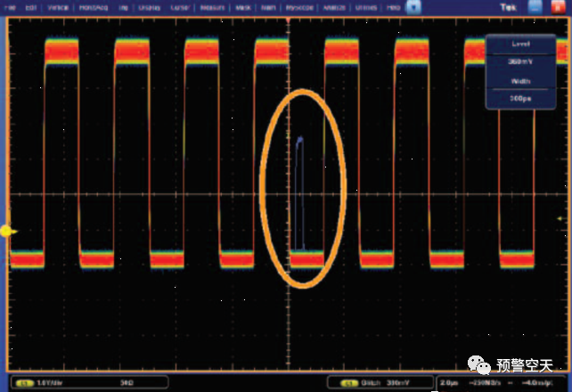The image size is (572, 392).
Task: Open the Mask menu
Action: coord(243,7)
